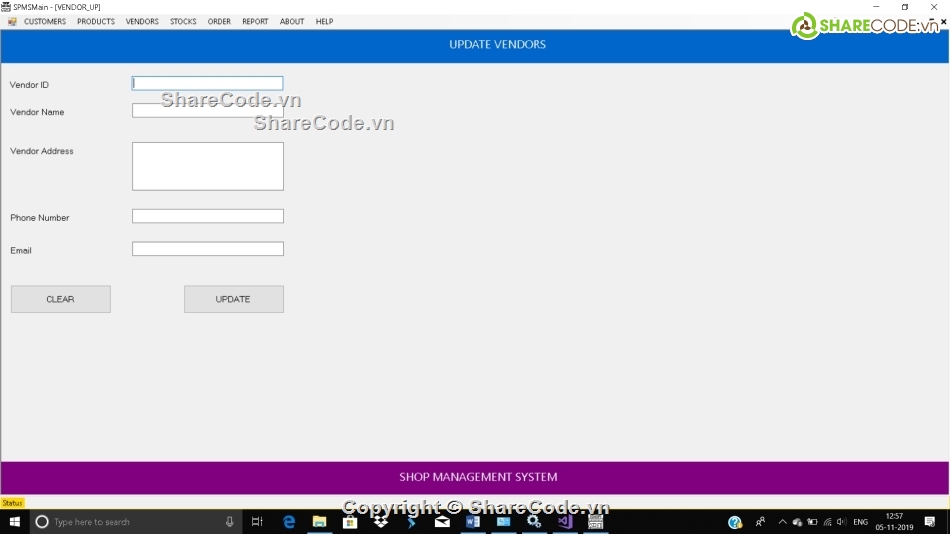The image size is (950, 534).
Task: Click the Vendor Address text area
Action: coord(208,166)
